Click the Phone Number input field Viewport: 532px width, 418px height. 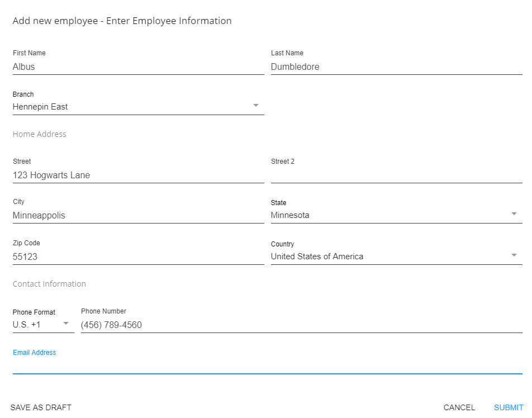pos(301,325)
